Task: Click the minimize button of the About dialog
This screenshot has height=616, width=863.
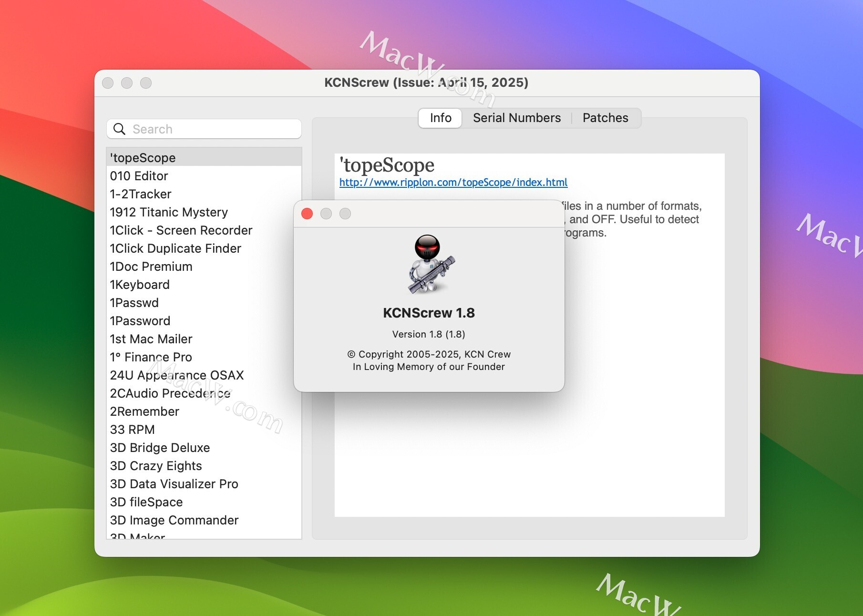Action: (x=326, y=214)
